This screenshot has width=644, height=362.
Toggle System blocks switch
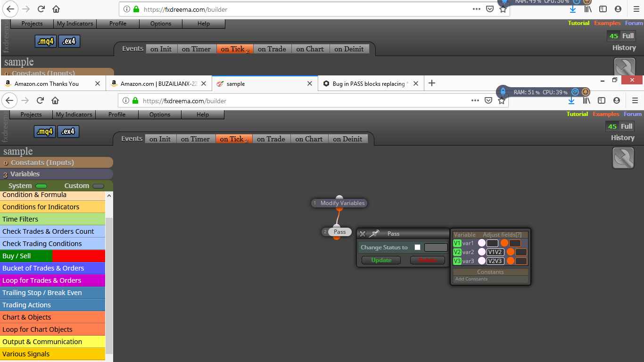[x=41, y=186]
